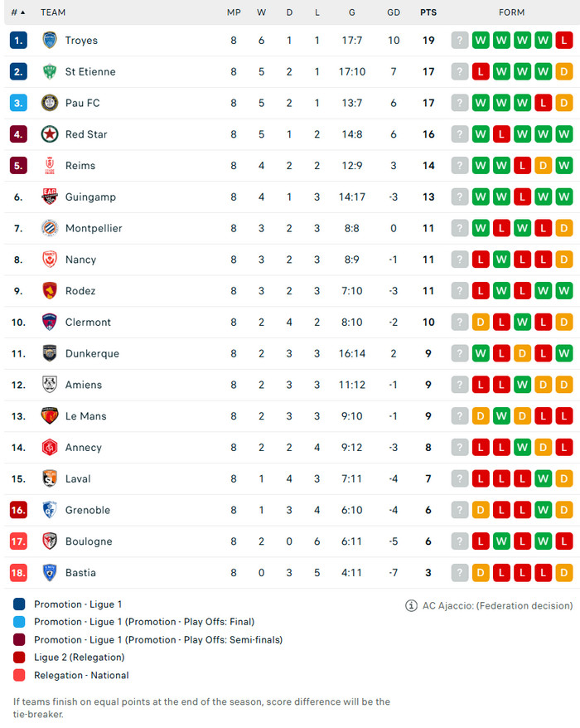Open the Reims team page link
The width and height of the screenshot is (580, 728).
[x=80, y=166]
